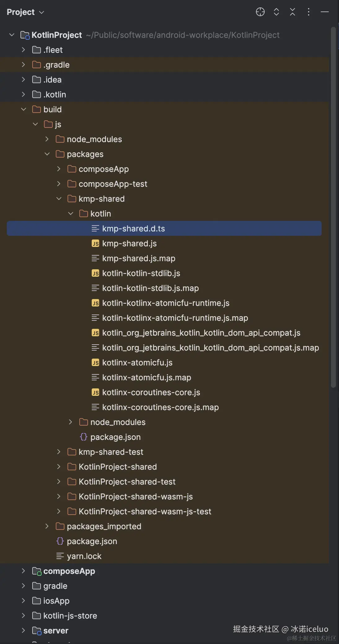Select kotlinx-coroutines-core.js file
Image resolution: width=339 pixels, height=644 pixels.
pyautogui.click(x=151, y=392)
